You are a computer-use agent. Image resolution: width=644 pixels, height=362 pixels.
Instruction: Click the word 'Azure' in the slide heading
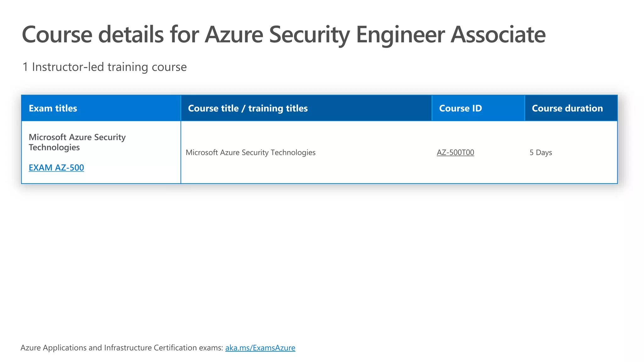tap(234, 35)
